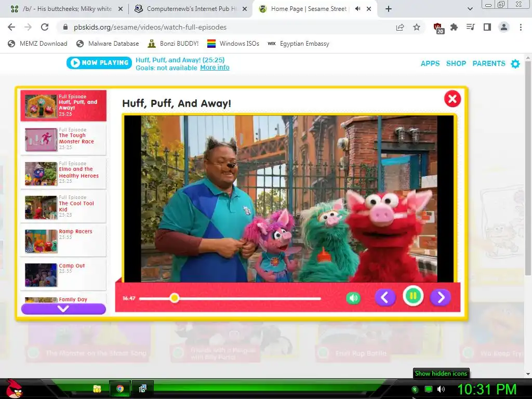Open the media controls icon in toolbar

coord(470,27)
